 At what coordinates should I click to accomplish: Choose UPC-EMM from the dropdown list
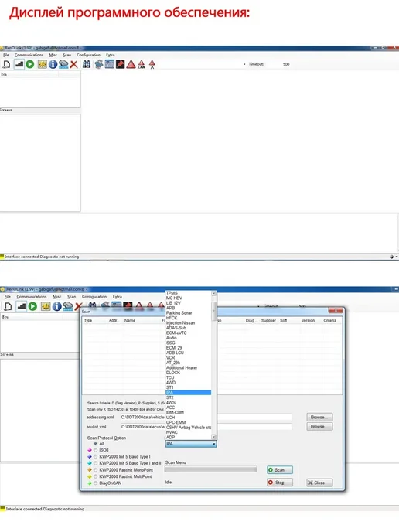point(189,422)
